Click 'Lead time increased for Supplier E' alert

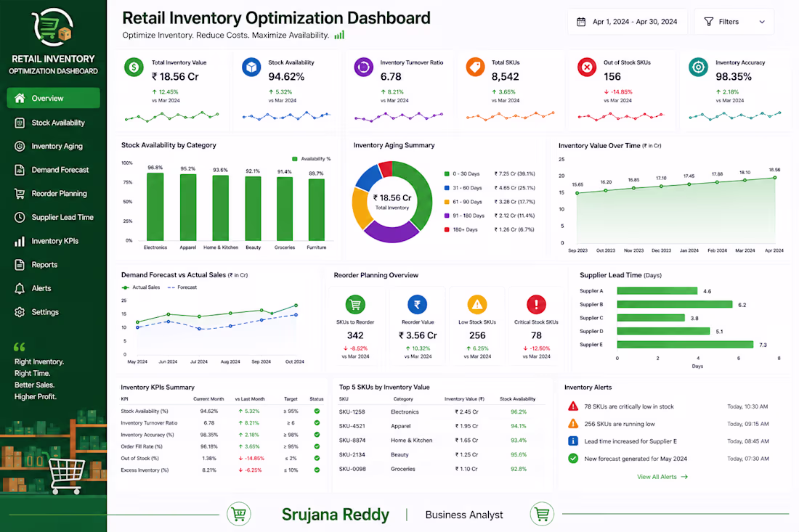pos(630,441)
